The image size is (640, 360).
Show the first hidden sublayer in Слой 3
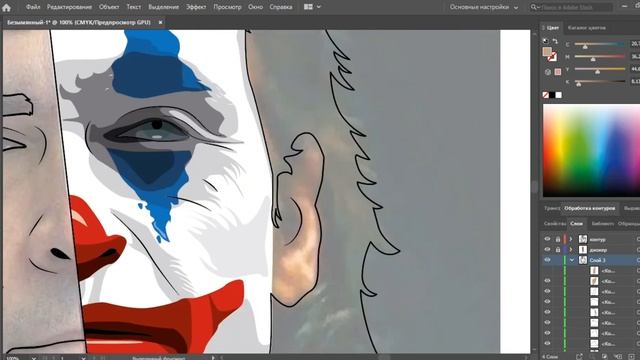tap(547, 271)
